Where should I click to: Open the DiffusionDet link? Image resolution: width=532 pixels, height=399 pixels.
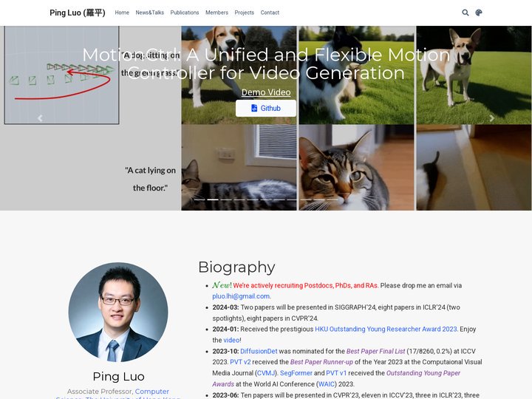click(x=259, y=351)
